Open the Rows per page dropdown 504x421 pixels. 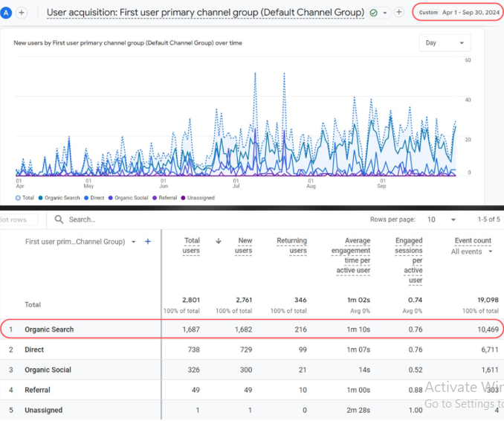point(442,219)
